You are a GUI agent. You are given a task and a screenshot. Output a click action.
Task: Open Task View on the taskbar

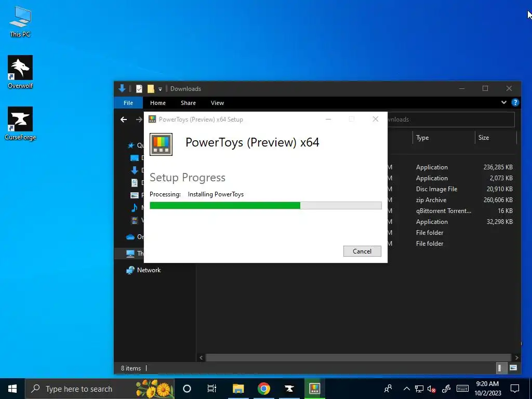point(212,389)
